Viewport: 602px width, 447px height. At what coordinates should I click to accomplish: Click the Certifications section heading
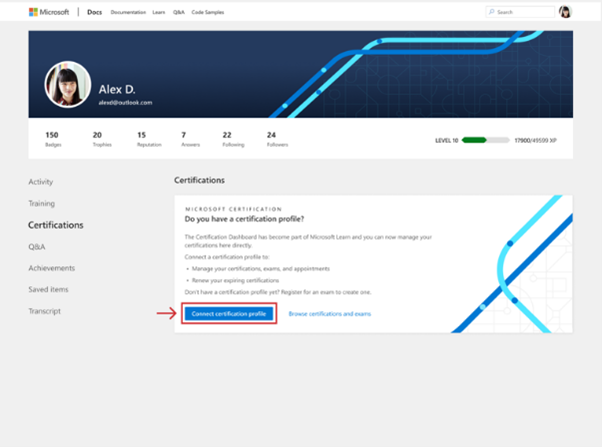pyautogui.click(x=199, y=180)
